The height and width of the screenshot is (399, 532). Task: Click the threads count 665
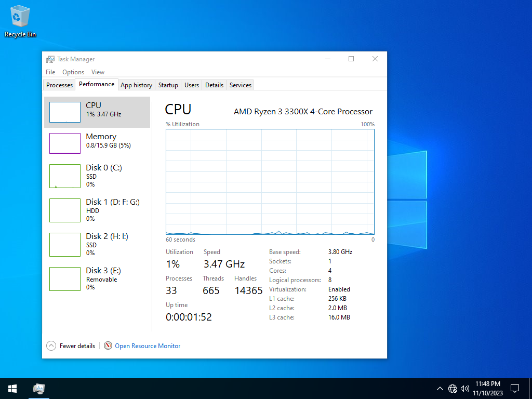[211, 290]
